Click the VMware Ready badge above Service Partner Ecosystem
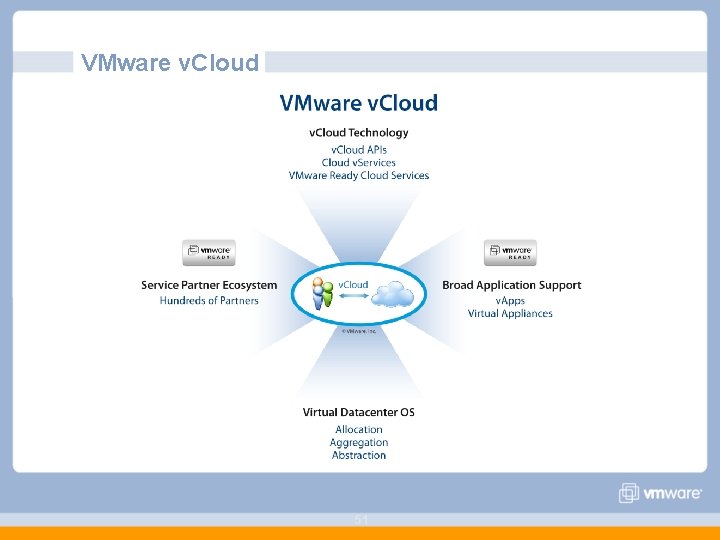The width and height of the screenshot is (720, 540). 209,253
